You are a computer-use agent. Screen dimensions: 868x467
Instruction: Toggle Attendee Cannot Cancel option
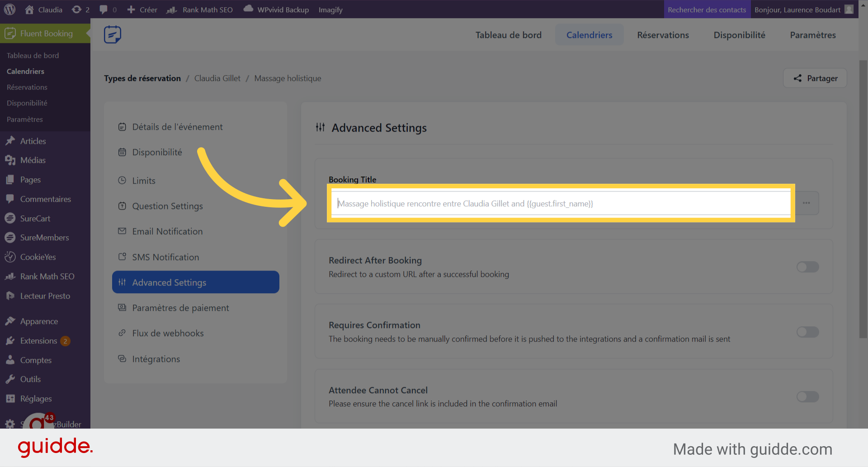click(x=807, y=397)
